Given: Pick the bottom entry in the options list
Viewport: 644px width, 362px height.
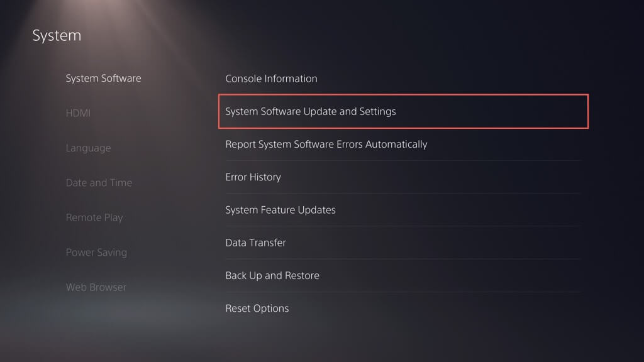Looking at the screenshot, I should tap(257, 309).
